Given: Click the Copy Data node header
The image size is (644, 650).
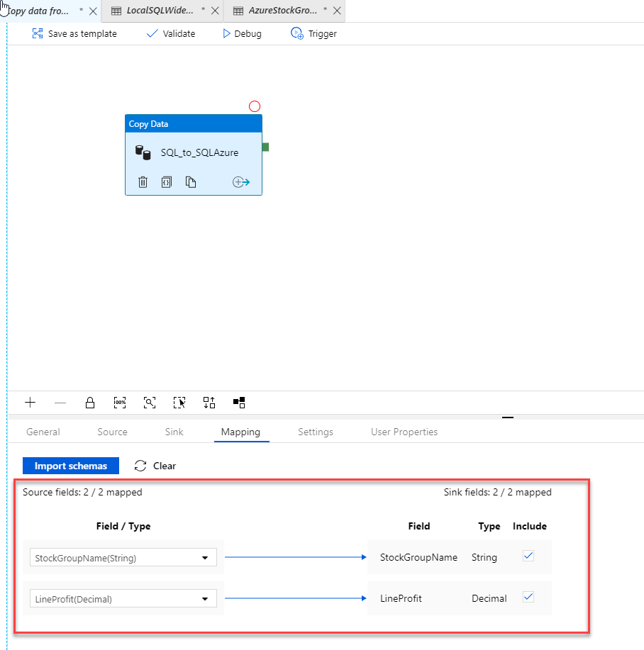Looking at the screenshot, I should click(x=194, y=124).
